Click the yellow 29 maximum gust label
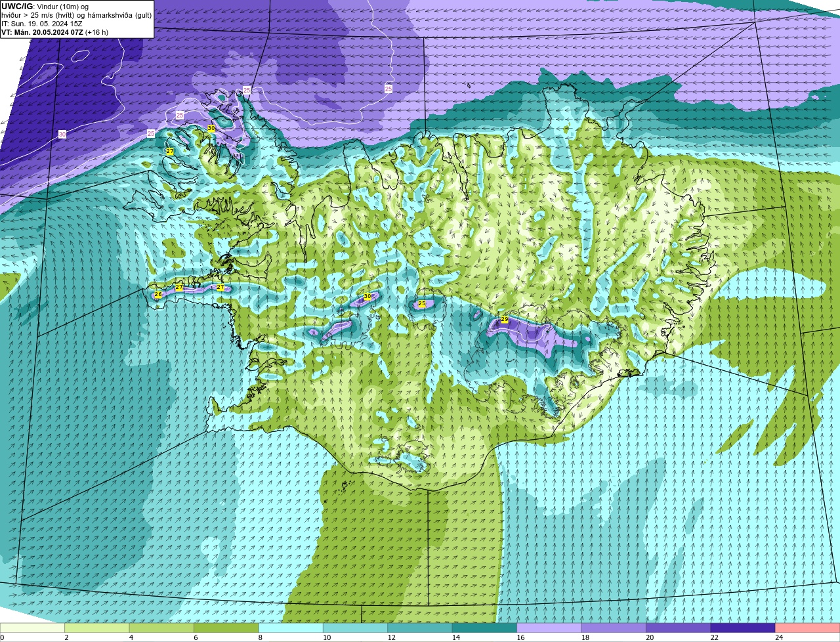 [505, 320]
